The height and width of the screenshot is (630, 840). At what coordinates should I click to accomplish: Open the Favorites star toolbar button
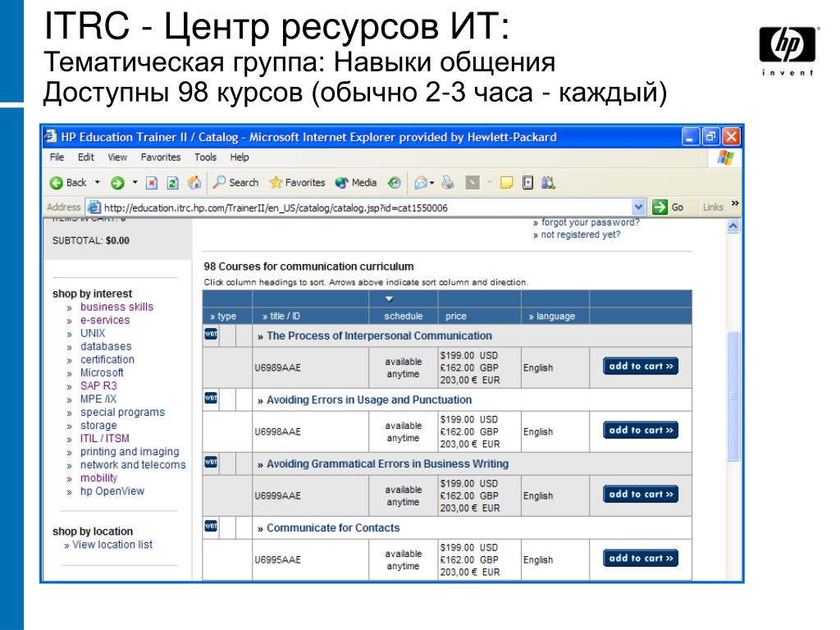tap(297, 183)
